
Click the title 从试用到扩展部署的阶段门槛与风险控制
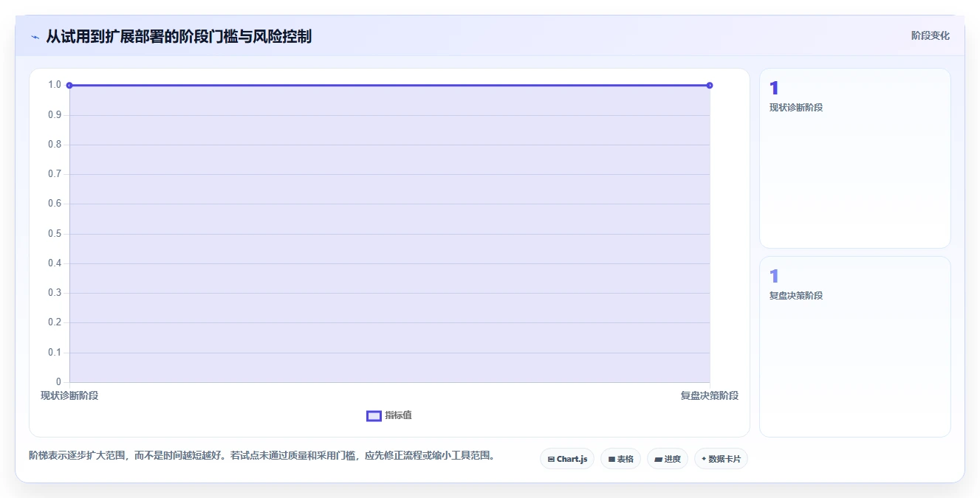tap(179, 36)
